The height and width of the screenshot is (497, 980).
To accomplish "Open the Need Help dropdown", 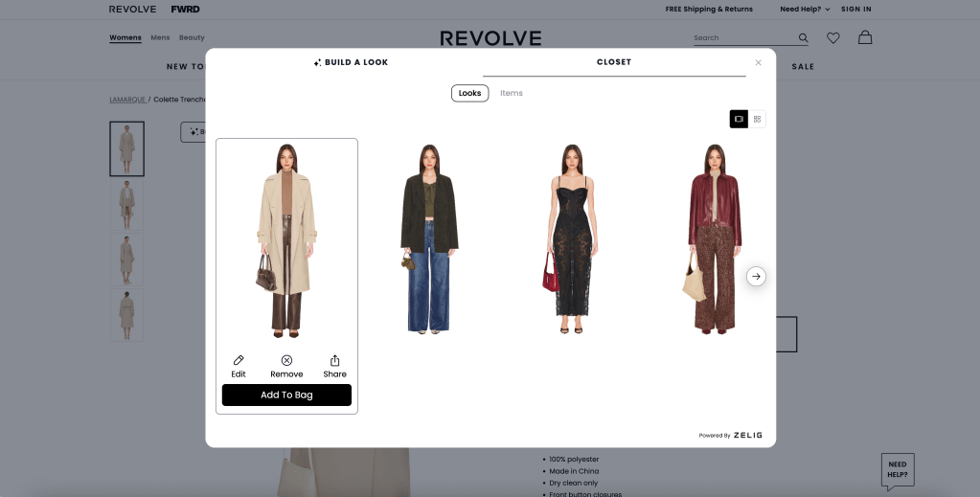I will click(x=805, y=10).
